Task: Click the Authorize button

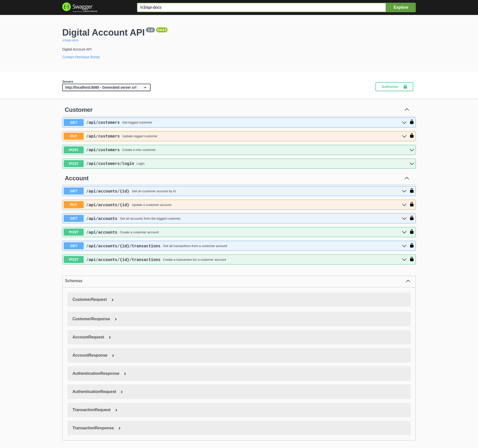Action: (x=394, y=87)
